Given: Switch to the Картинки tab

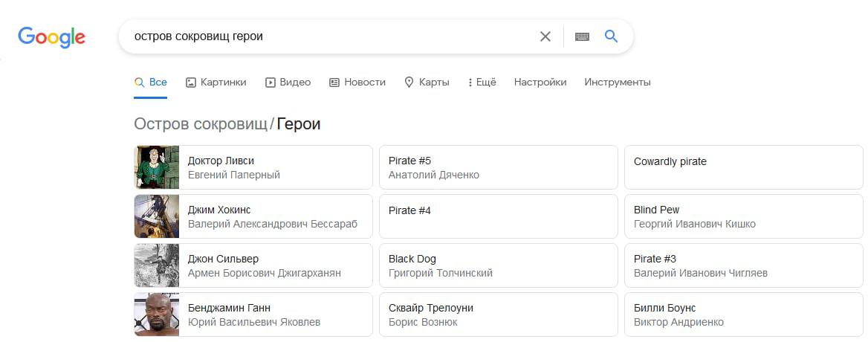Looking at the screenshot, I should [x=216, y=83].
